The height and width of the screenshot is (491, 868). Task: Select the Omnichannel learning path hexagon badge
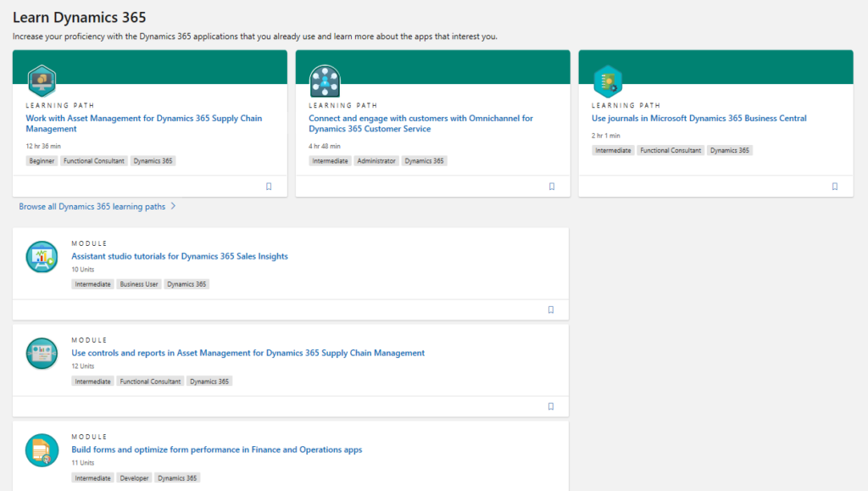point(325,81)
